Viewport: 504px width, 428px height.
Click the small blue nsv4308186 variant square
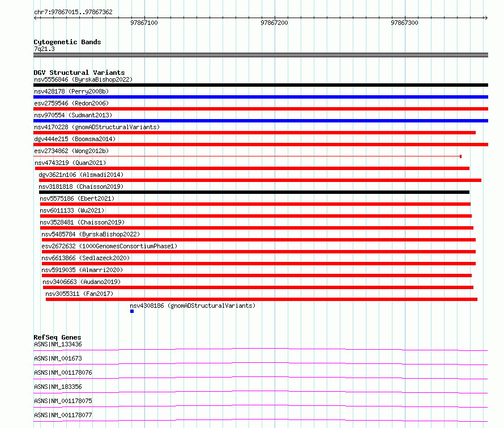click(132, 311)
